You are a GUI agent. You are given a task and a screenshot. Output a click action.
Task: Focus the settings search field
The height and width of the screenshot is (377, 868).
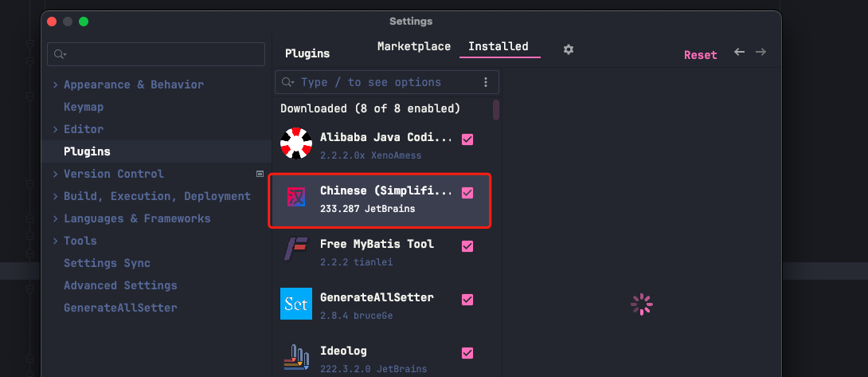point(156,54)
